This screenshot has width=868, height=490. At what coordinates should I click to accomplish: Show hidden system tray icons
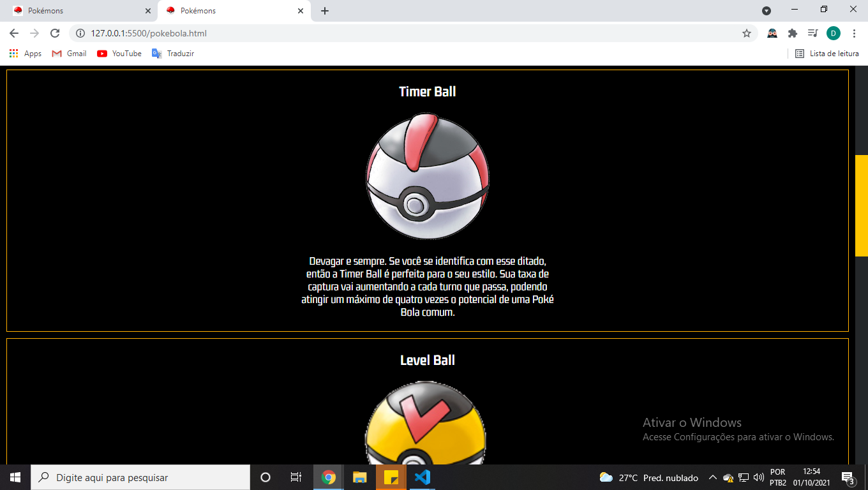coord(713,477)
